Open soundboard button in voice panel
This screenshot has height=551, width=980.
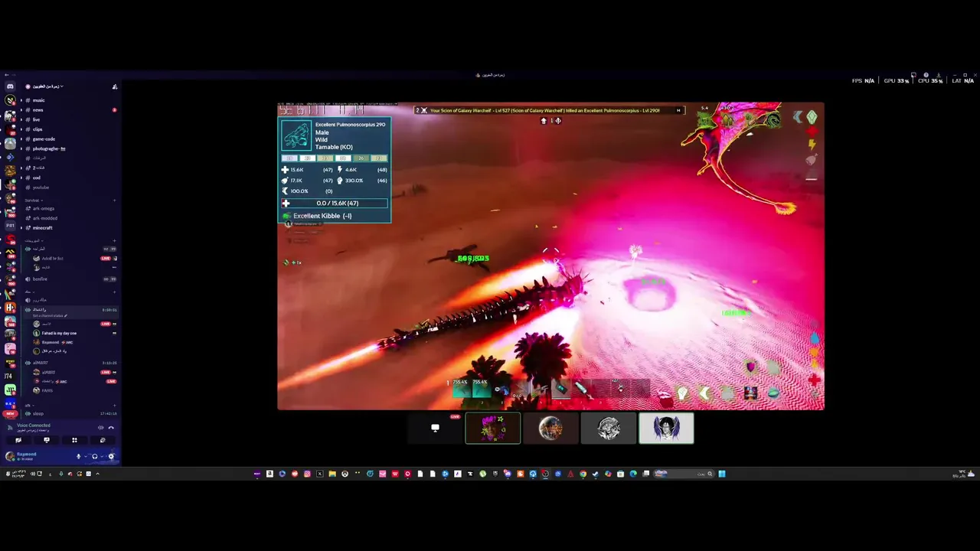(103, 440)
